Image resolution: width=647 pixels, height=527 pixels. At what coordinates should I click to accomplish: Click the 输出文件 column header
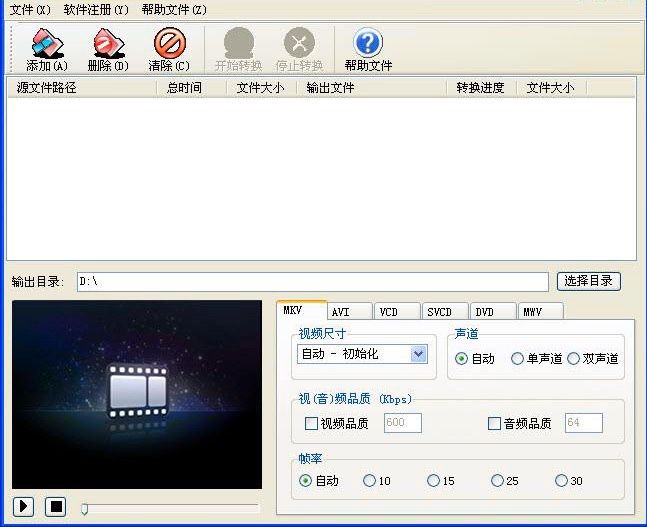(x=372, y=87)
